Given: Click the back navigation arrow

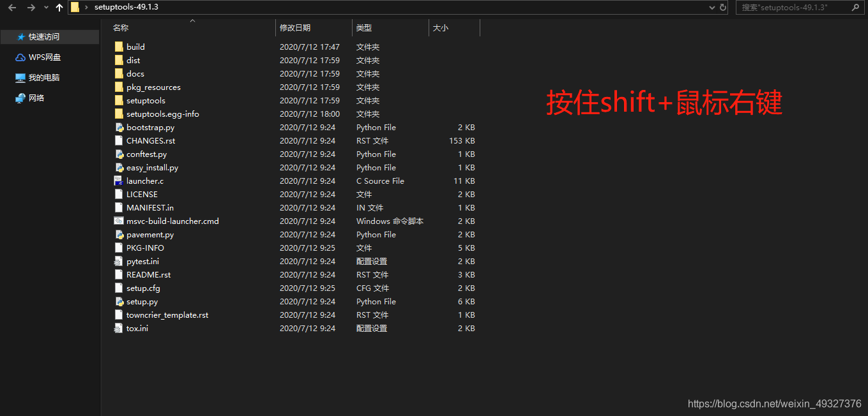Looking at the screenshot, I should click(x=11, y=8).
